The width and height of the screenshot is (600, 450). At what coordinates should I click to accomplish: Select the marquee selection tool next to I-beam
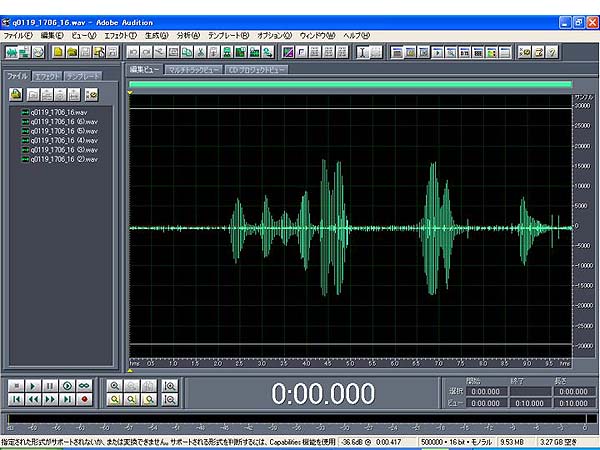pyautogui.click(x=376, y=52)
